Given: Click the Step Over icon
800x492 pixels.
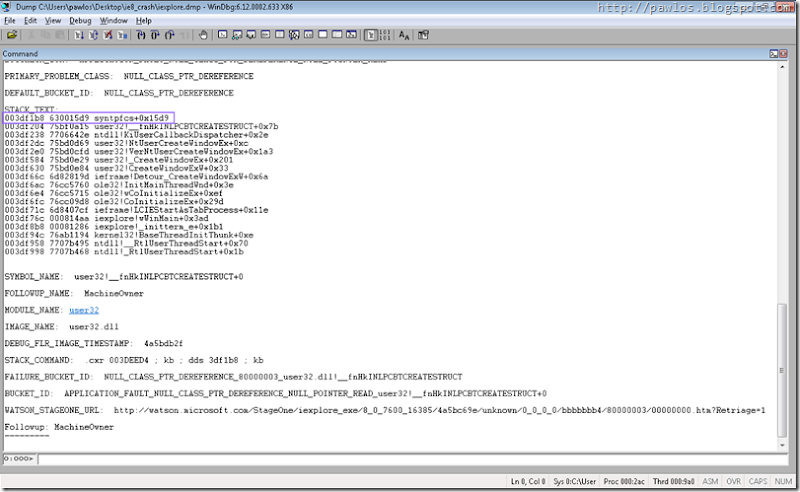Looking at the screenshot, I should point(155,35).
